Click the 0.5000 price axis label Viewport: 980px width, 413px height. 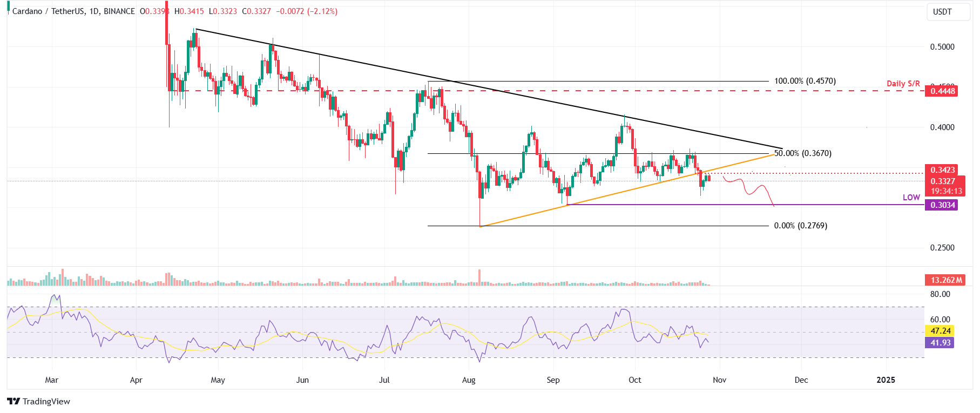pyautogui.click(x=942, y=47)
